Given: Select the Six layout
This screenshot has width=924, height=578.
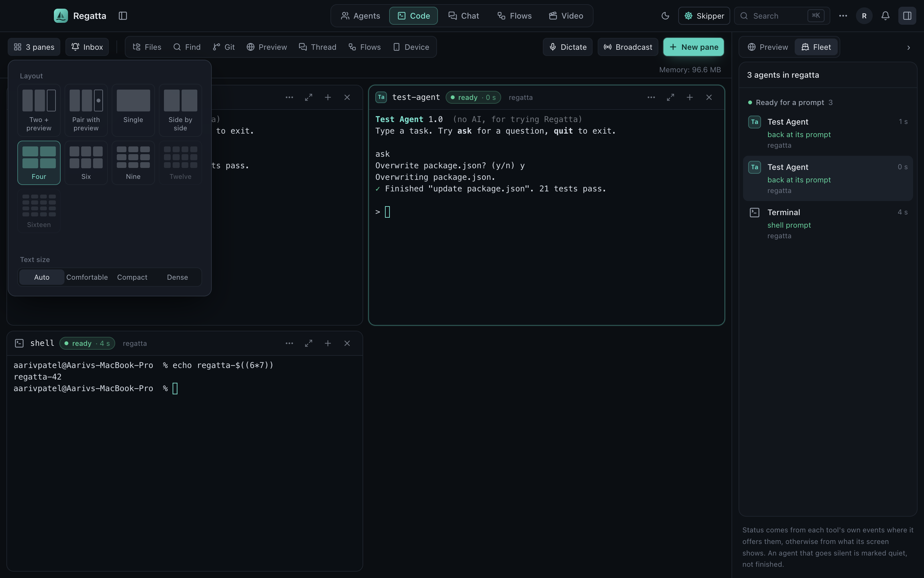Looking at the screenshot, I should 86,163.
